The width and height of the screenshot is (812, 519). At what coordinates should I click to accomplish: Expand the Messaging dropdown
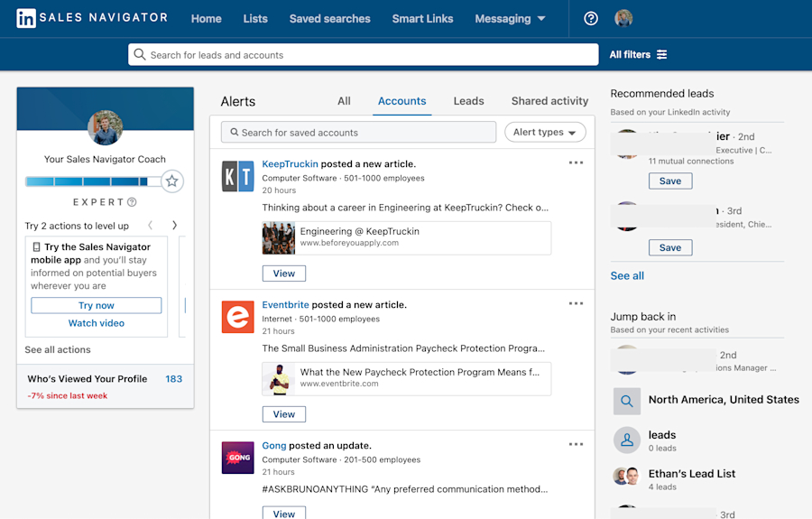510,19
